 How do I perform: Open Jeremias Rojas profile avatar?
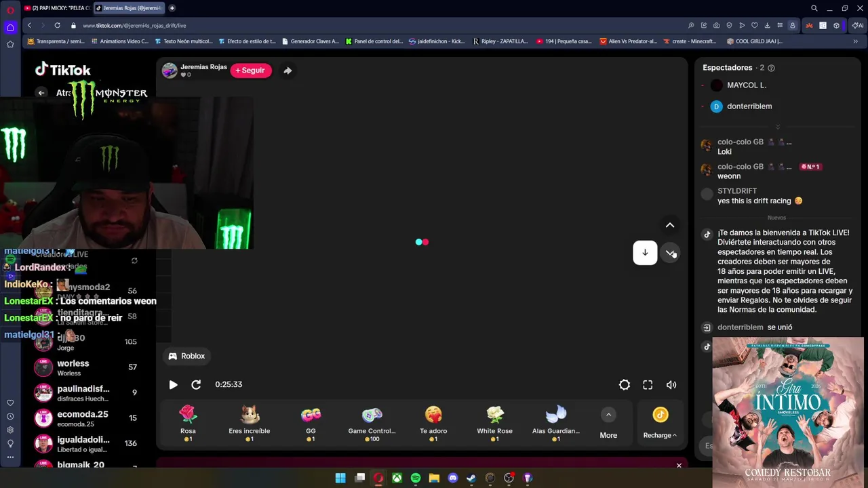click(170, 70)
